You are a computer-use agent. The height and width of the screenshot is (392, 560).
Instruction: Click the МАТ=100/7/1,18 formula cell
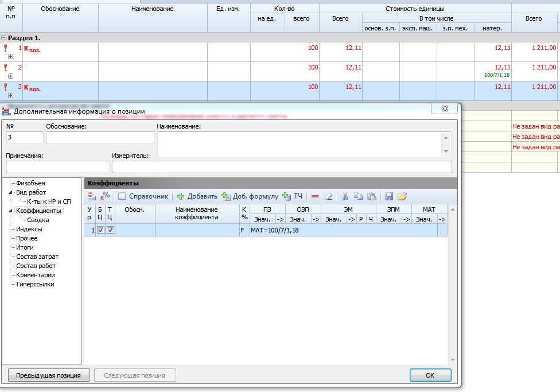(x=344, y=230)
